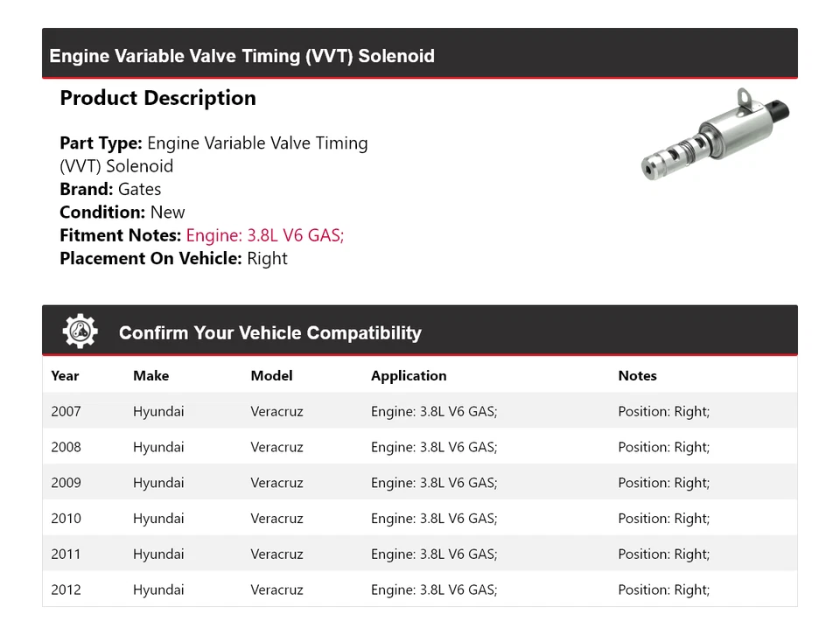Select the Year column header

65,376
